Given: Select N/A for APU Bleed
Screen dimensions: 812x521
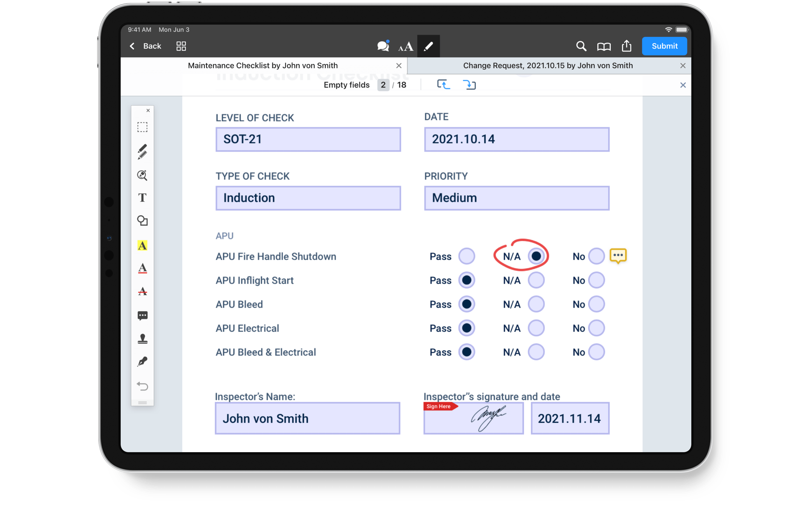Looking at the screenshot, I should (x=536, y=304).
